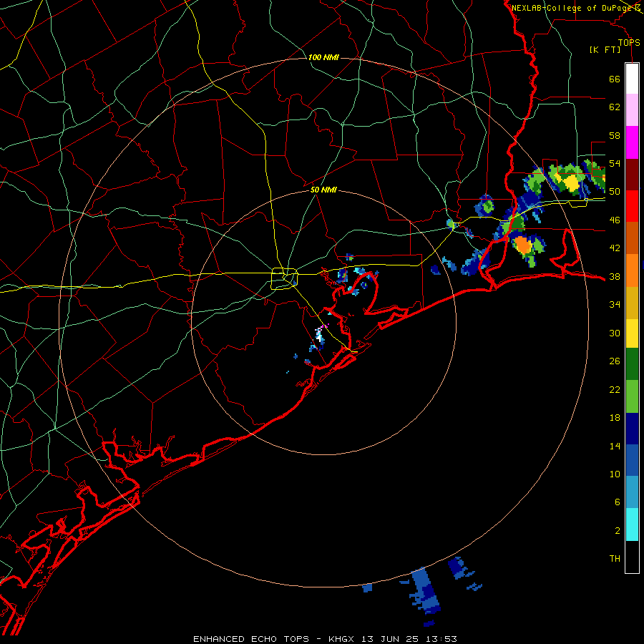644x644 pixels.
Task: Click the "TOPS" legend heading
Action: coord(629,43)
